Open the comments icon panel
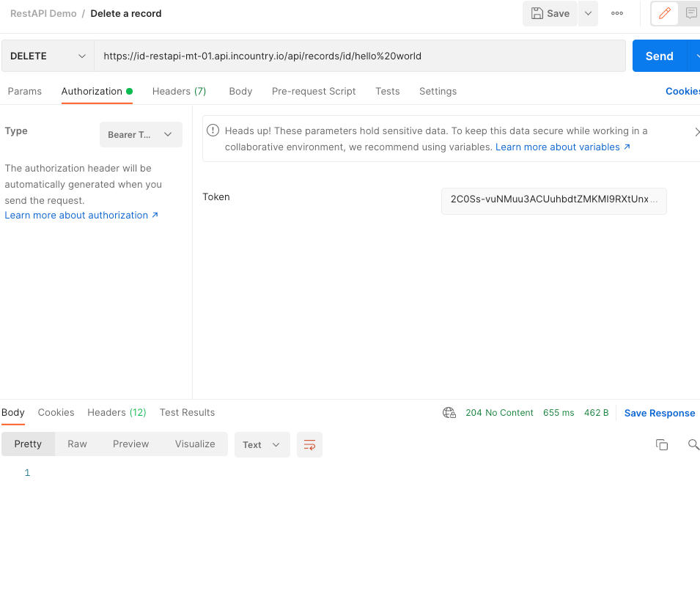This screenshot has height=591, width=700. click(x=690, y=13)
